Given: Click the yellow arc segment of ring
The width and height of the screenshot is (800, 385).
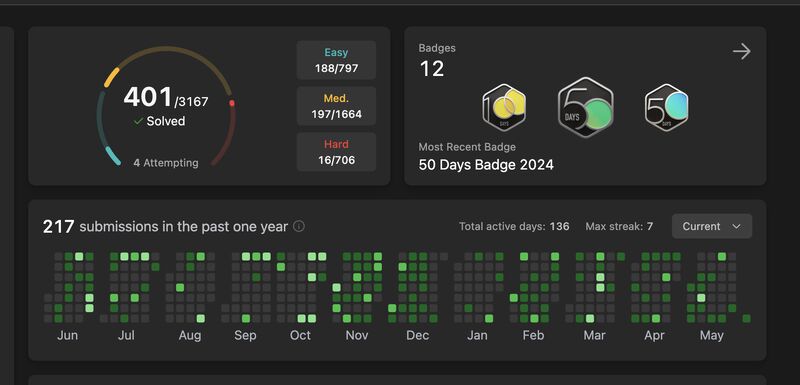Looking at the screenshot, I should click(111, 78).
